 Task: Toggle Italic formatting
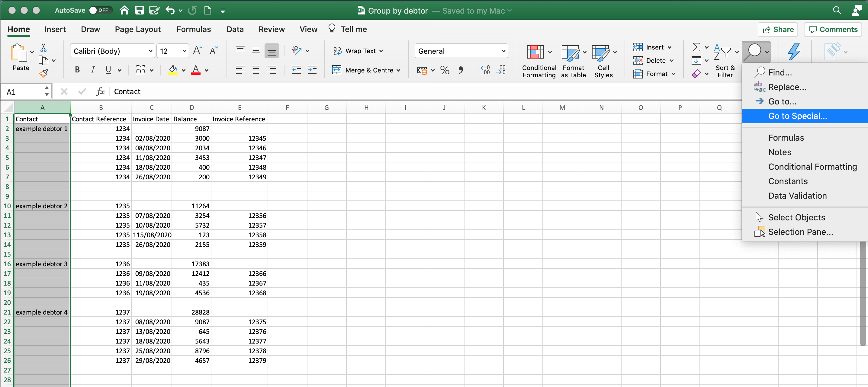point(93,70)
